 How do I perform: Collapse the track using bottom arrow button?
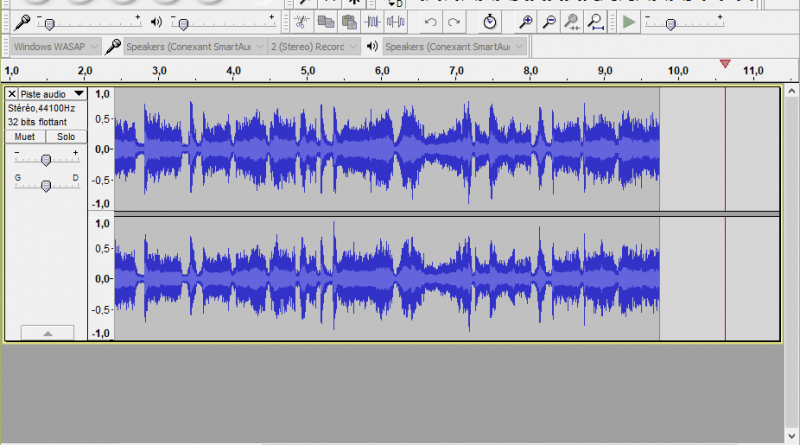(46, 332)
